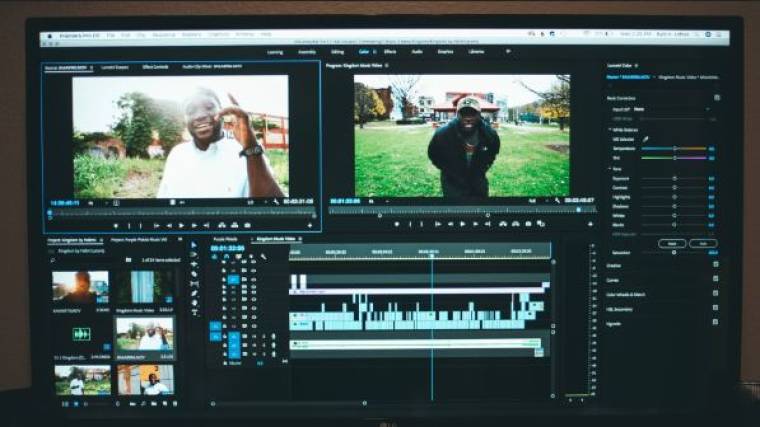Screen dimensions: 760x427
Task: Select the Pen tool in tools panel
Action: coord(194,294)
